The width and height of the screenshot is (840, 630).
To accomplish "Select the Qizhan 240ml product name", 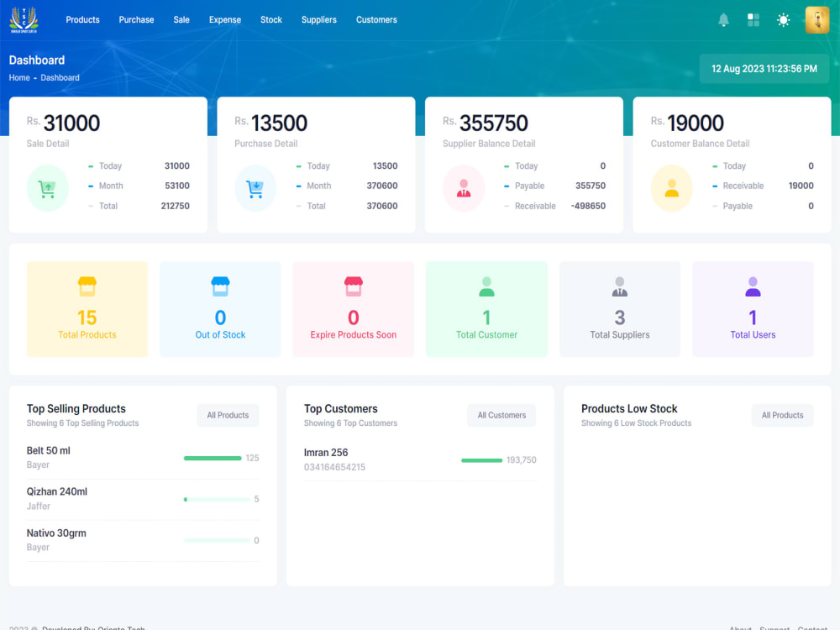I will tap(57, 491).
